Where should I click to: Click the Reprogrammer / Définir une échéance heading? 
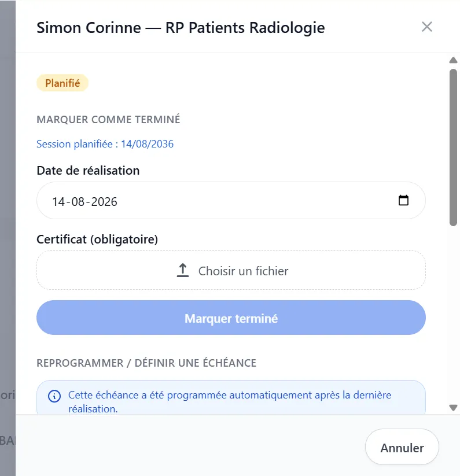click(146, 363)
